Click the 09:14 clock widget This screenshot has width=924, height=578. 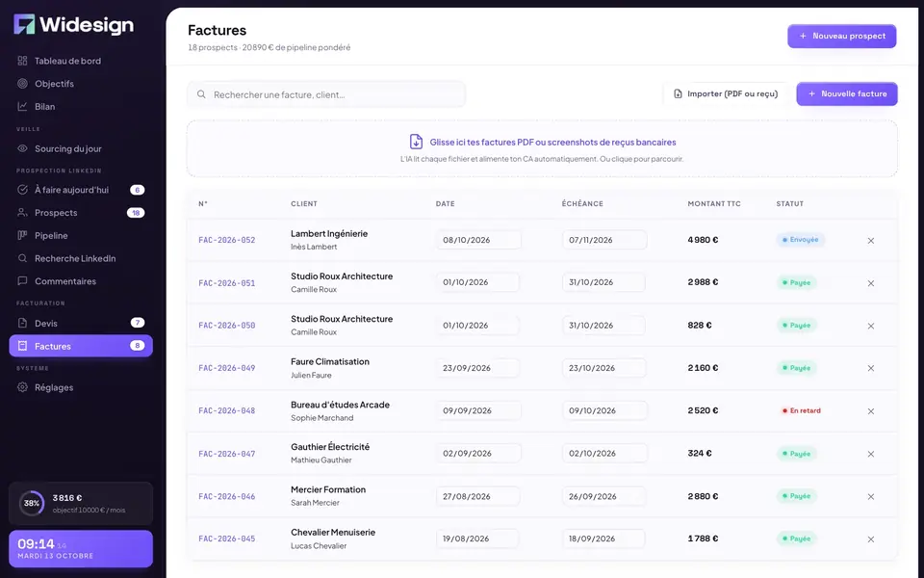[81, 548]
